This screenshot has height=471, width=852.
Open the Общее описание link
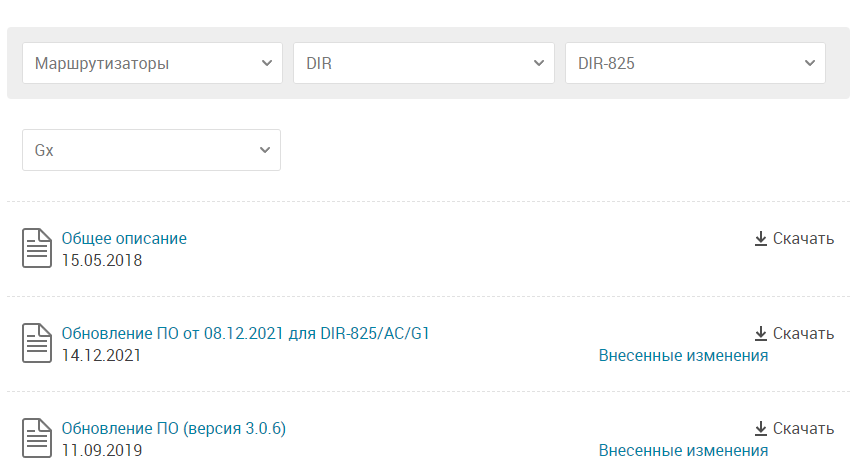pyautogui.click(x=124, y=238)
